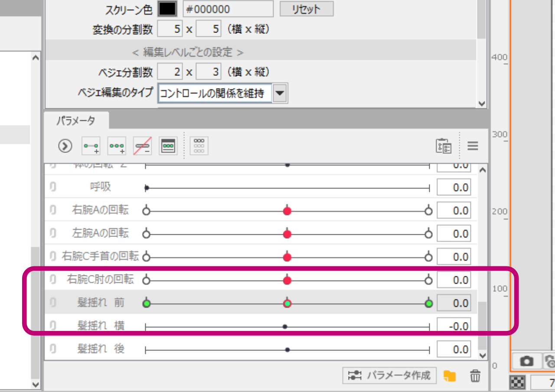
Task: Select the 右腕C肘の回転 parameter name
Action: click(x=100, y=279)
